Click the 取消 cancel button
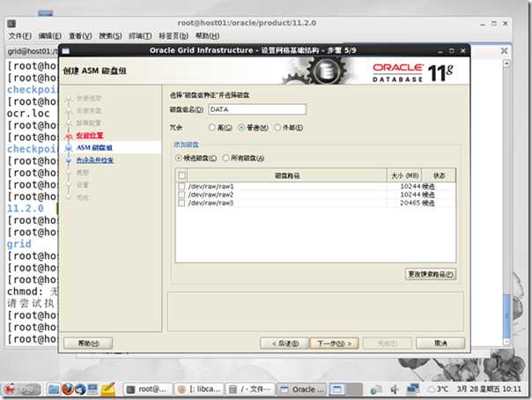This screenshot has height=400, width=532. [440, 344]
